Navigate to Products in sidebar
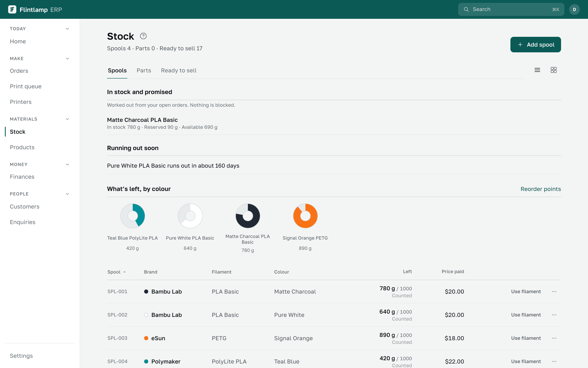The height and width of the screenshot is (368, 588). [x=22, y=147]
